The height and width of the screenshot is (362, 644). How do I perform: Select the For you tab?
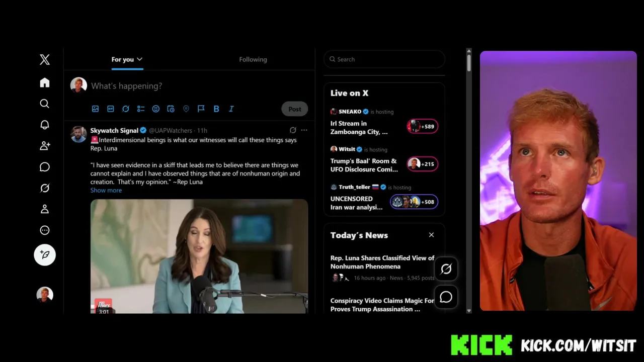(123, 59)
